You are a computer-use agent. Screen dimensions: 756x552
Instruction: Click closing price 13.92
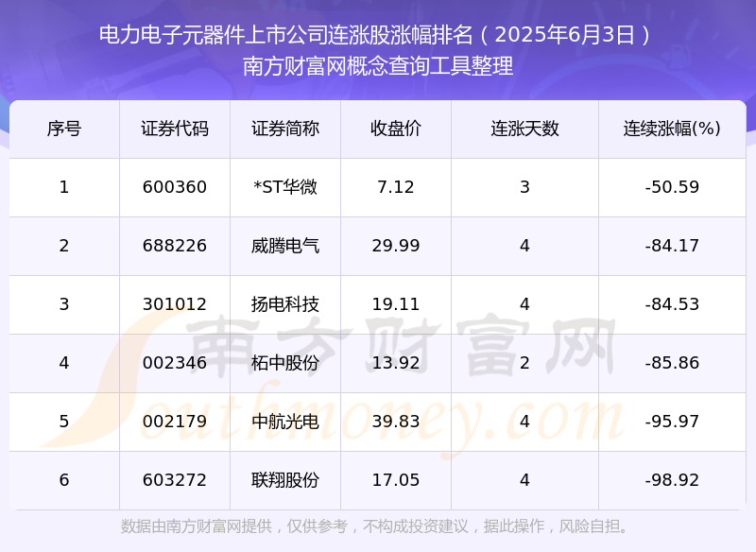click(396, 363)
